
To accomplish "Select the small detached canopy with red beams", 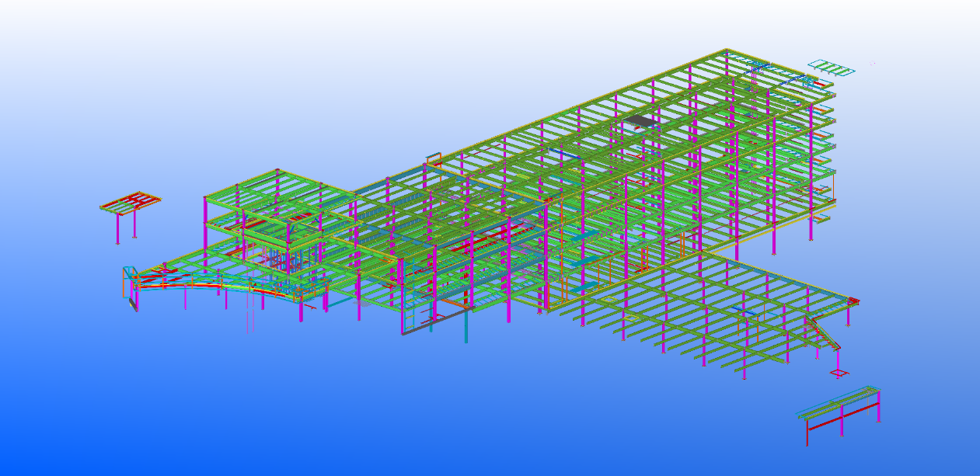I will tap(131, 202).
